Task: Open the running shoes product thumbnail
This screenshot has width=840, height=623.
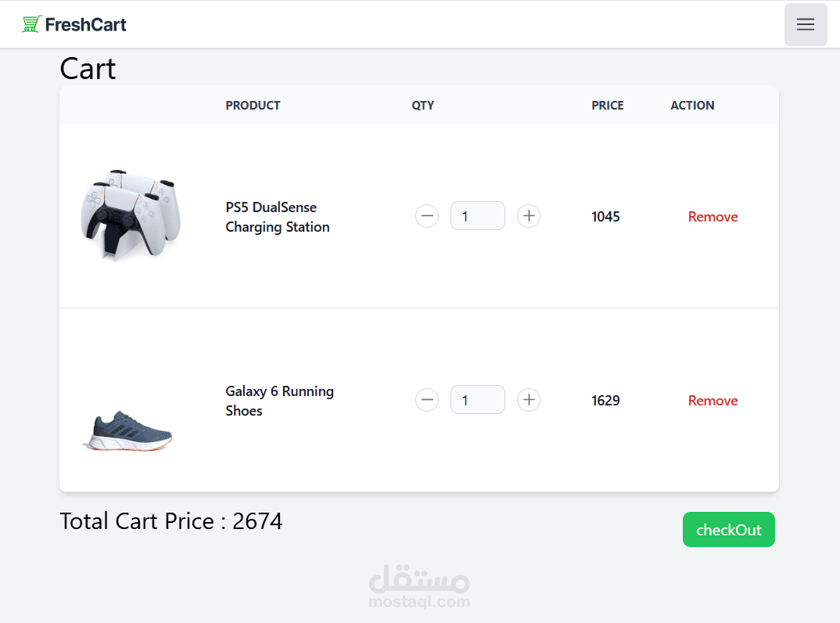Action: point(127,430)
